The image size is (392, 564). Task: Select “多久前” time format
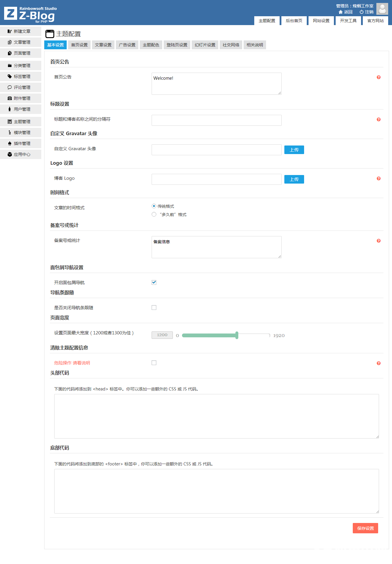(x=154, y=214)
